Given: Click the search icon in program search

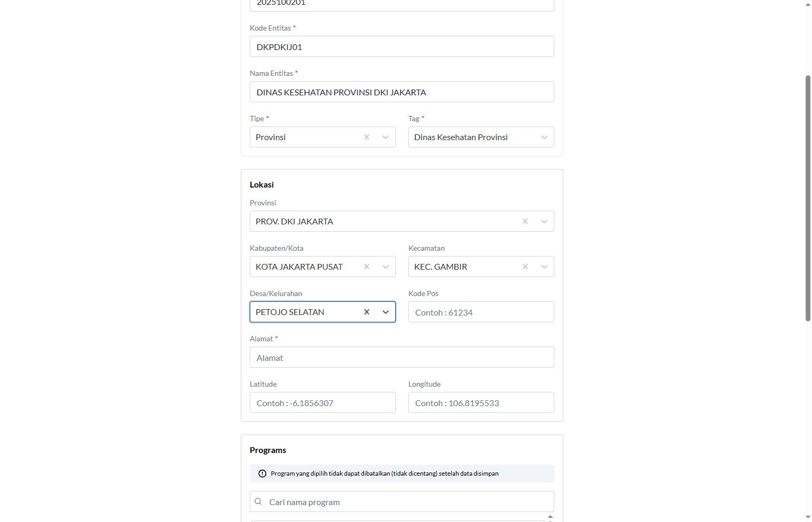Looking at the screenshot, I should pyautogui.click(x=258, y=501).
